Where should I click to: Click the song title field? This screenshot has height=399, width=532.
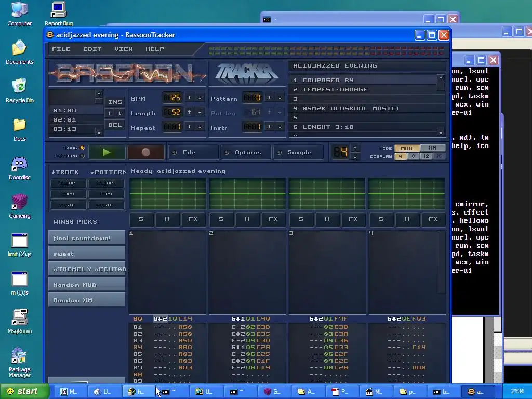click(x=367, y=66)
